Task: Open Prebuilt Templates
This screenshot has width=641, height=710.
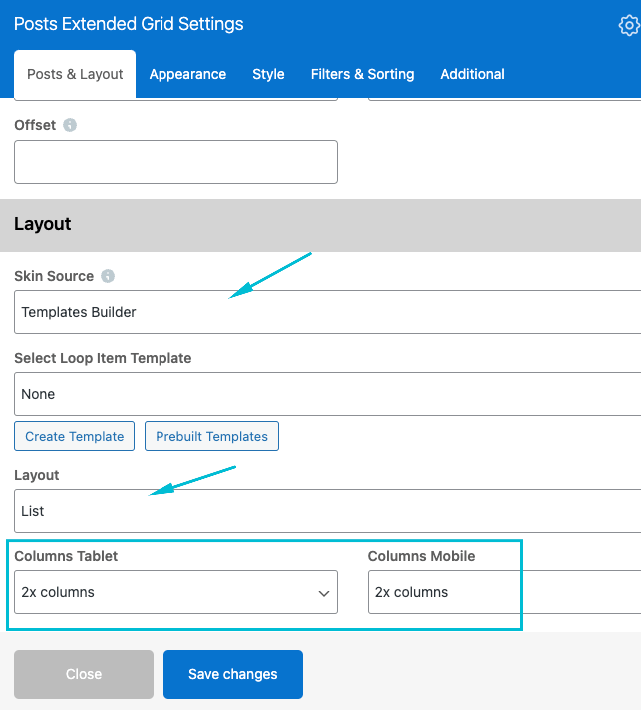Action: pyautogui.click(x=212, y=436)
